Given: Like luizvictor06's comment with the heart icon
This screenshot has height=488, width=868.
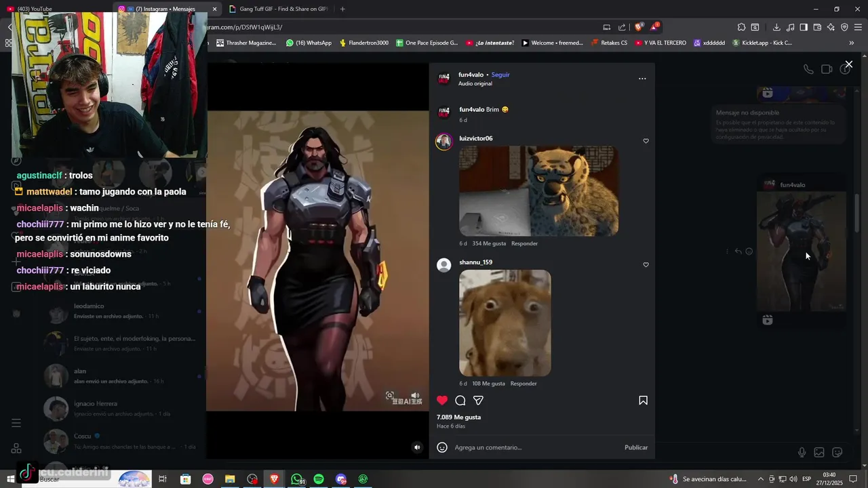Looking at the screenshot, I should [646, 141].
